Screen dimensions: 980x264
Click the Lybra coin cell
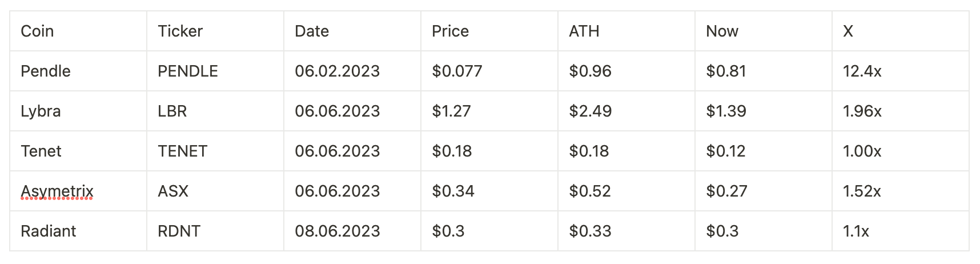click(78, 111)
